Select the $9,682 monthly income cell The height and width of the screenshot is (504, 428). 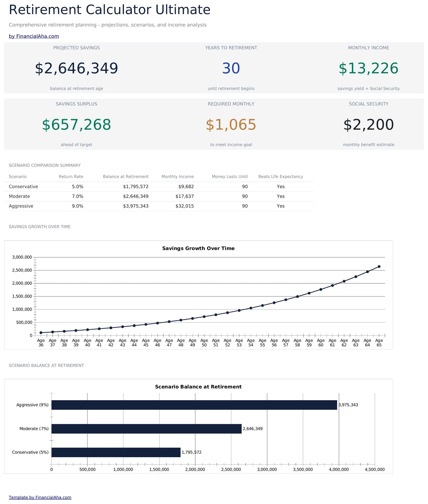pyautogui.click(x=186, y=186)
